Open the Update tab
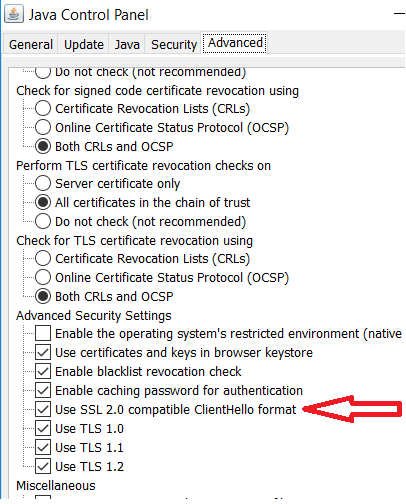 tap(84, 44)
